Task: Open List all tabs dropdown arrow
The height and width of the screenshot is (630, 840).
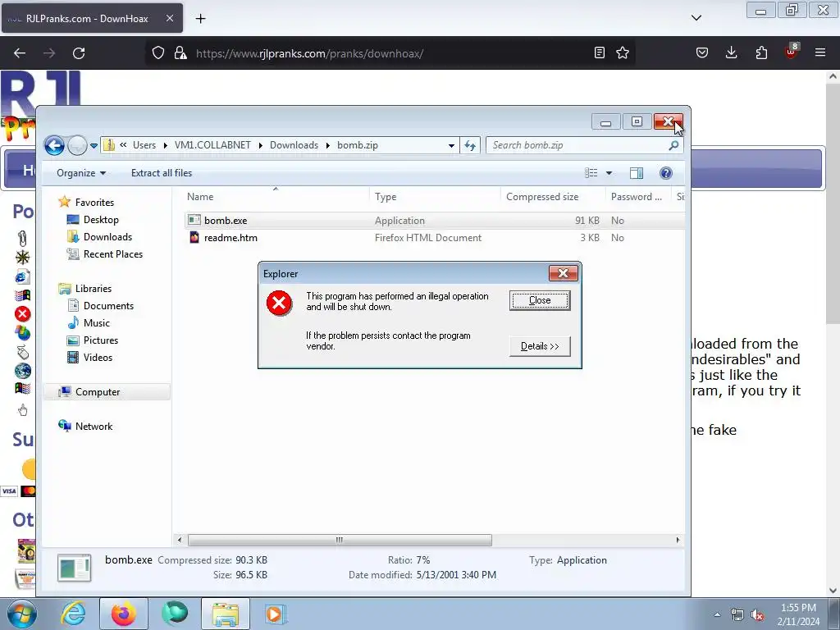Action: click(x=696, y=18)
